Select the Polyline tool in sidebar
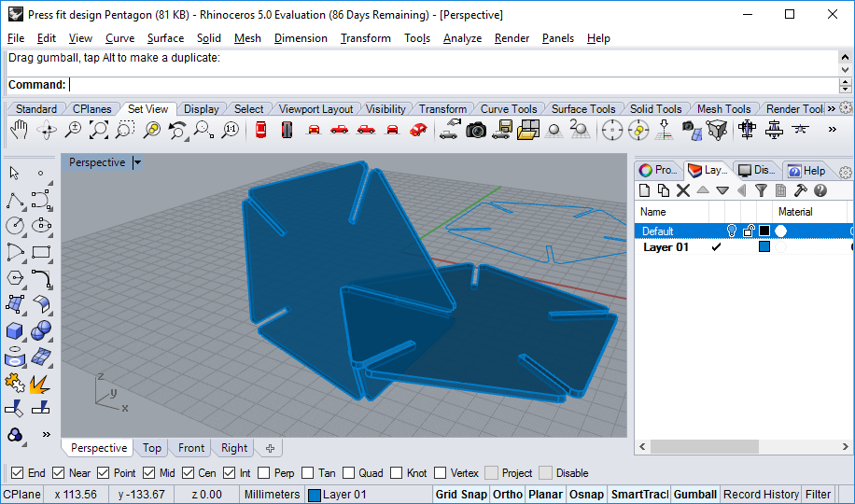The height and width of the screenshot is (504, 855). point(15,200)
